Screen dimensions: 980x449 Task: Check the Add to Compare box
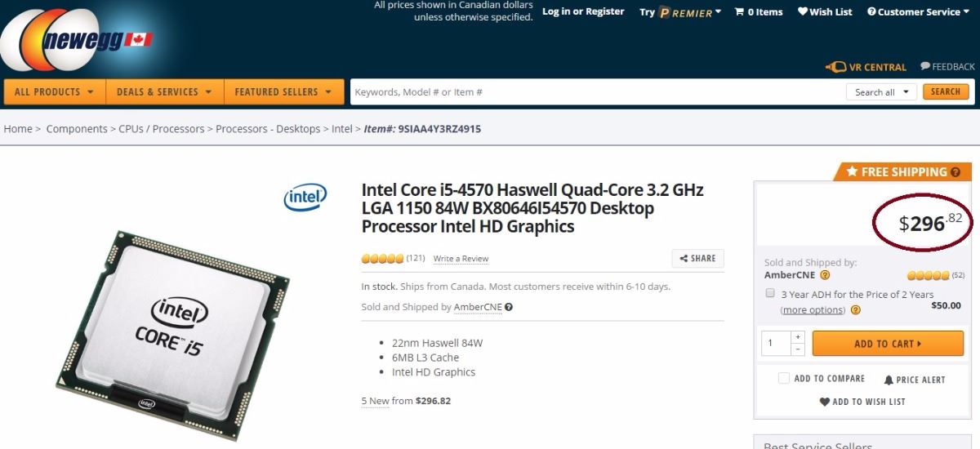pos(784,378)
